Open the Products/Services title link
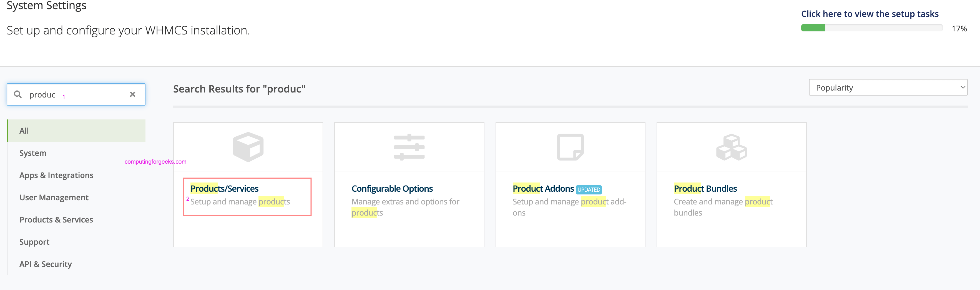 [224, 188]
